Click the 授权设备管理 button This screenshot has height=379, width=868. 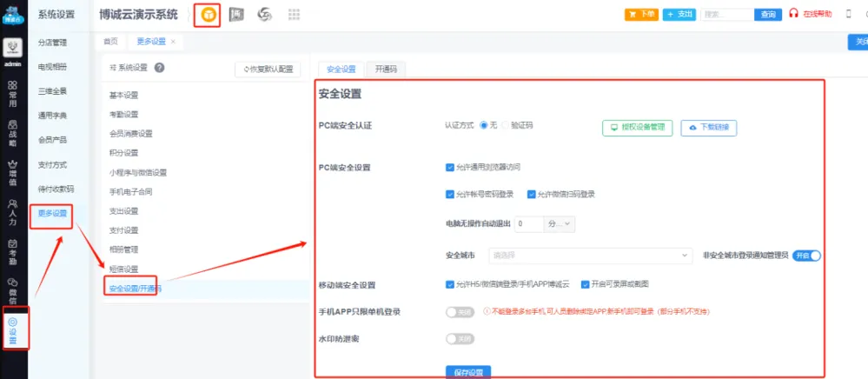point(638,127)
